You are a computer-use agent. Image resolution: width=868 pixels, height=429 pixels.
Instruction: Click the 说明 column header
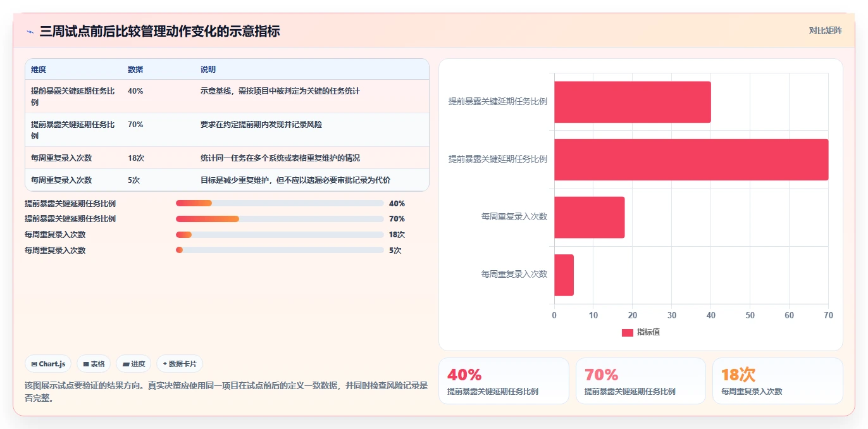(x=208, y=70)
